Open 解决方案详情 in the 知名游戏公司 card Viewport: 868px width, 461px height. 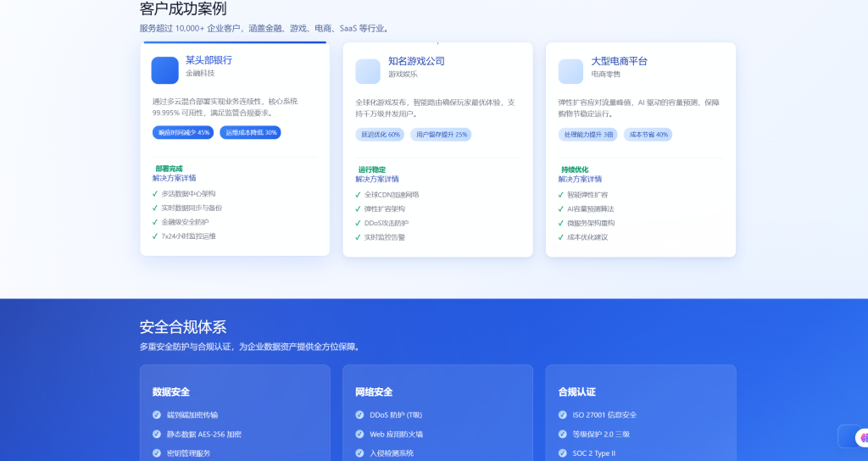377,180
